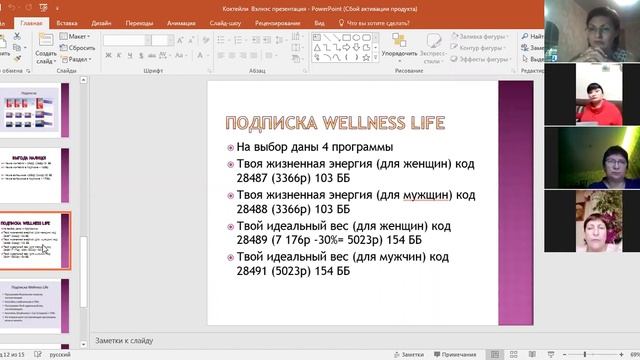Open Заливка фигуры shape fill dropdown
The width and height of the screenshot is (640, 360).
click(480, 36)
